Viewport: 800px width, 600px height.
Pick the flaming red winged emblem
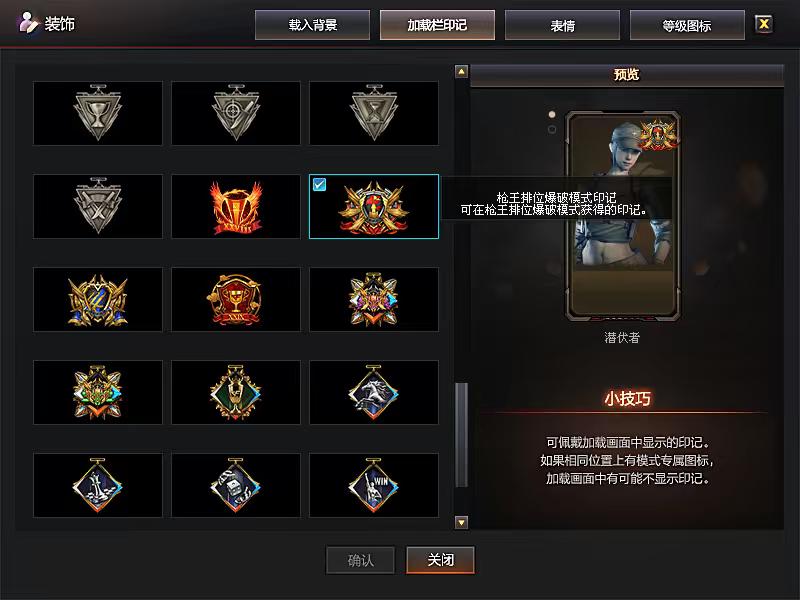236,207
